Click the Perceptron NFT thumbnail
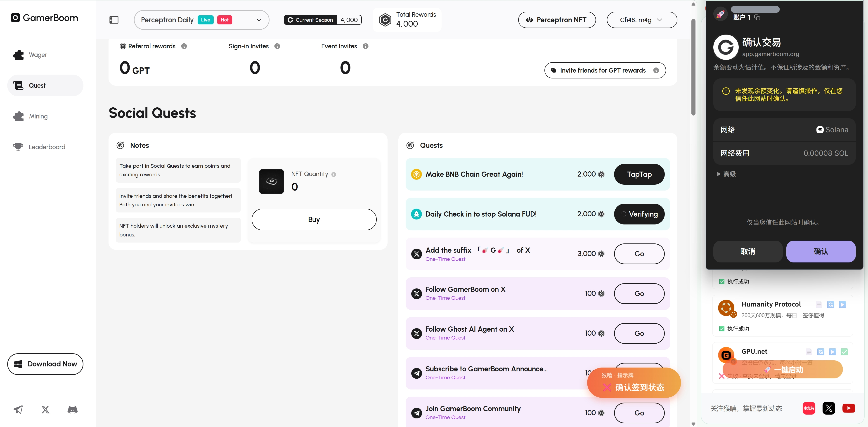This screenshot has height=427, width=868. pyautogui.click(x=271, y=181)
